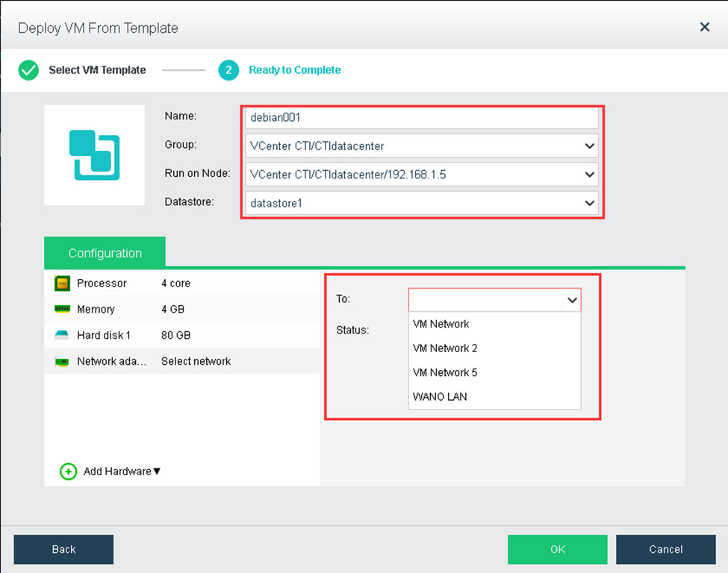This screenshot has height=573, width=728.
Task: Click the Select network value
Action: (x=196, y=361)
